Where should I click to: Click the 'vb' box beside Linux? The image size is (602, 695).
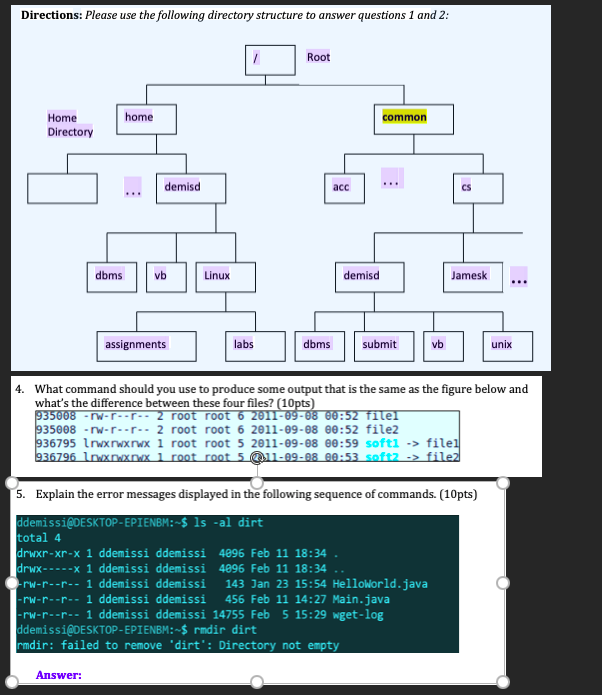166,277
